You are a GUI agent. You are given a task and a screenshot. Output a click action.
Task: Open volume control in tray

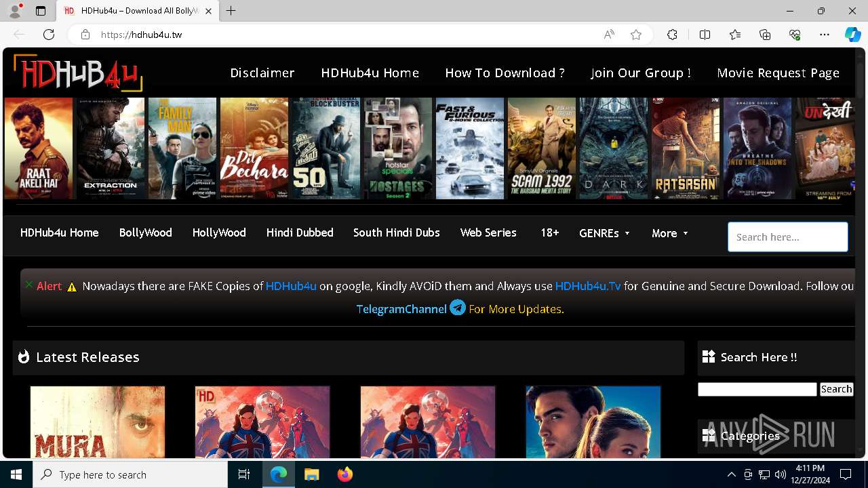click(x=780, y=474)
